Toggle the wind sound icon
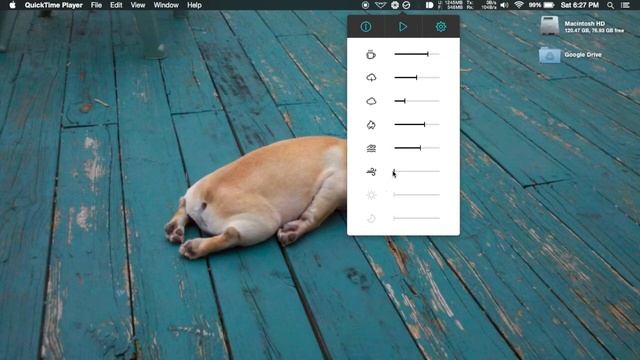 click(371, 172)
